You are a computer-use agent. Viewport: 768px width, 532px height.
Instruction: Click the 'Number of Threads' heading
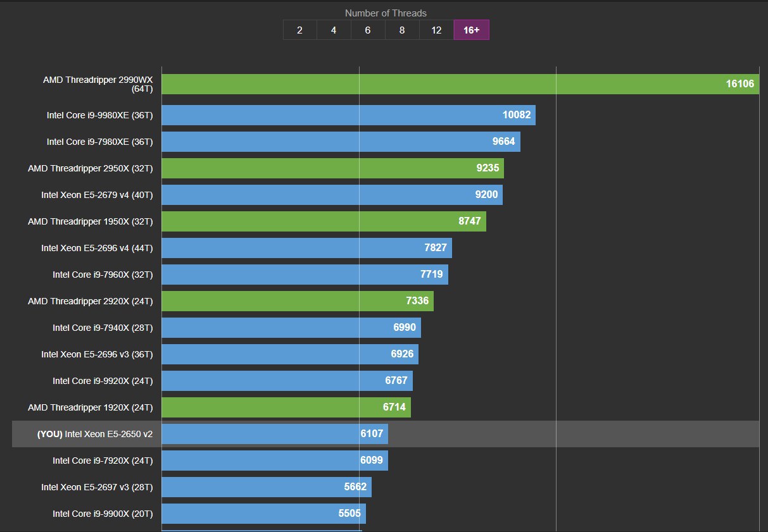coord(386,13)
